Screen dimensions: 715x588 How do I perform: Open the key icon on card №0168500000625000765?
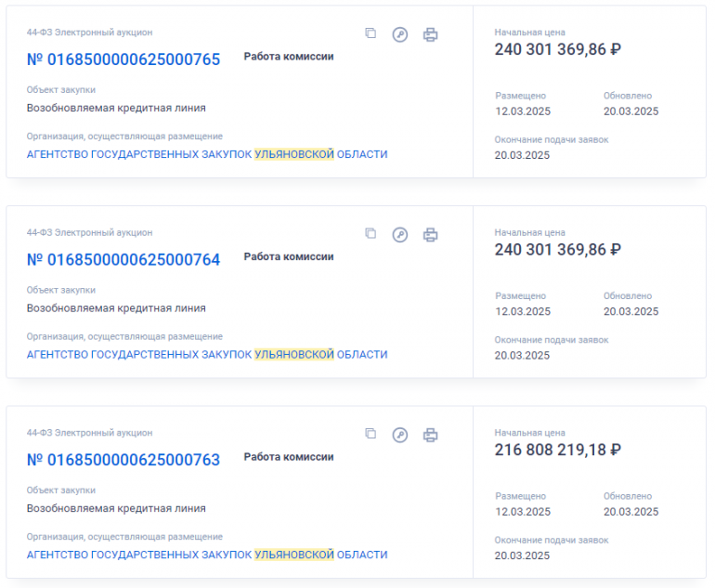[x=400, y=34]
